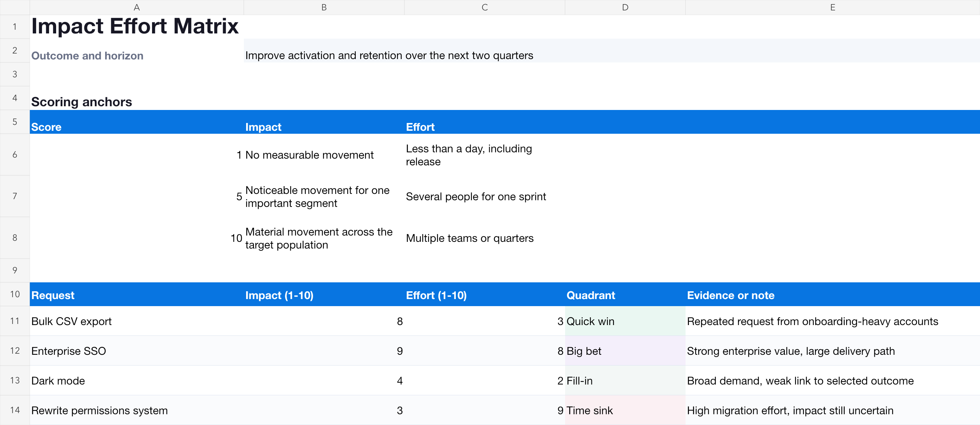Select the 'Enterprise SSO' cell
The image size is (980, 425).
pyautogui.click(x=136, y=350)
